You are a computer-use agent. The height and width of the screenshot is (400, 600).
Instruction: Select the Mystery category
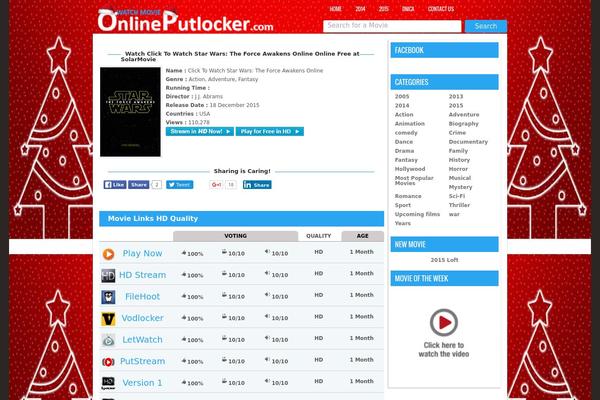pos(460,187)
